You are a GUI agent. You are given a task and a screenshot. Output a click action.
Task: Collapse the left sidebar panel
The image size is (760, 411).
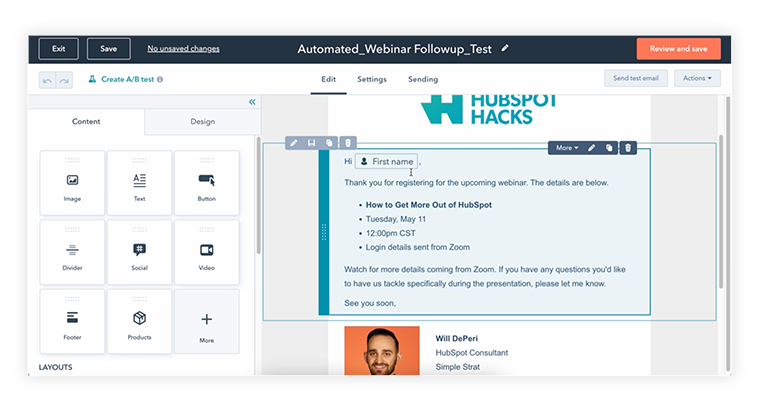point(252,102)
